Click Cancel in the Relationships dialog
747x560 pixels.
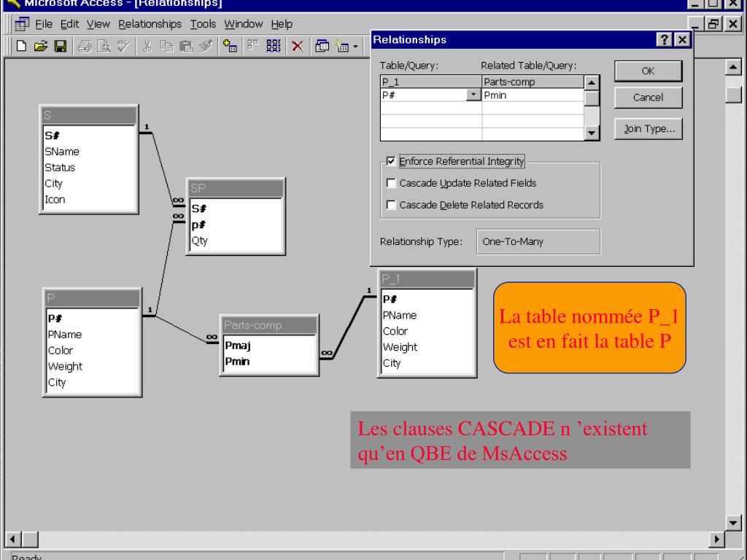click(x=648, y=98)
